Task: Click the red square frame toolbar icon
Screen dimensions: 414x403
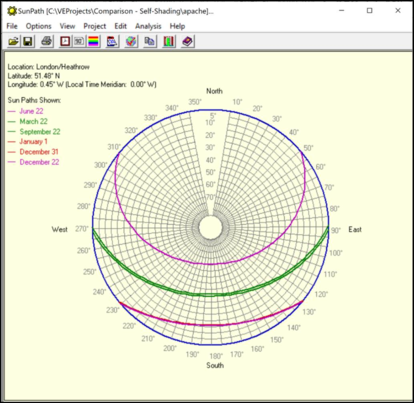Action: (x=65, y=42)
